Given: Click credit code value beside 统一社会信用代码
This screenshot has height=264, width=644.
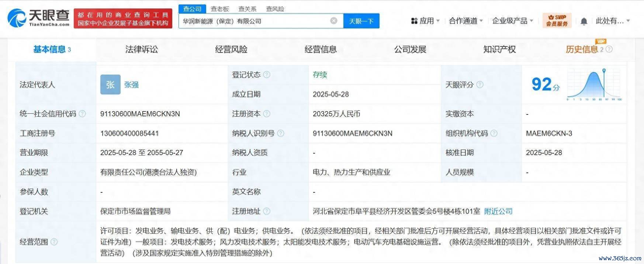Looking at the screenshot, I should click(140, 114).
